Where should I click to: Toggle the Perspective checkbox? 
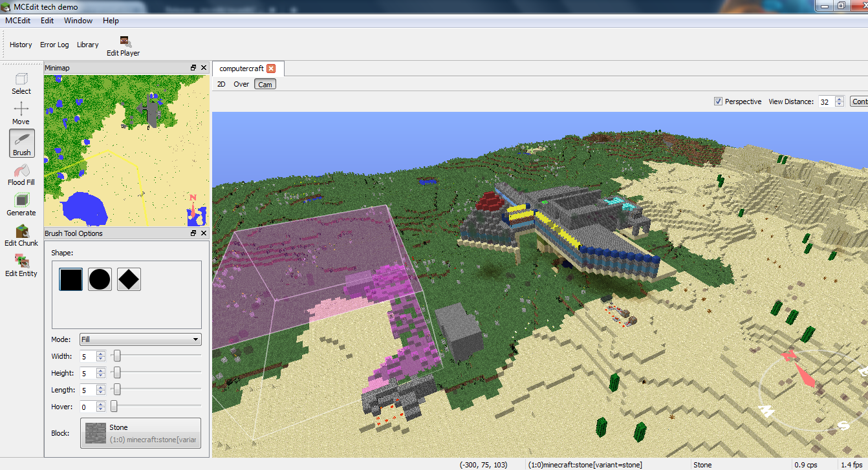tap(718, 101)
